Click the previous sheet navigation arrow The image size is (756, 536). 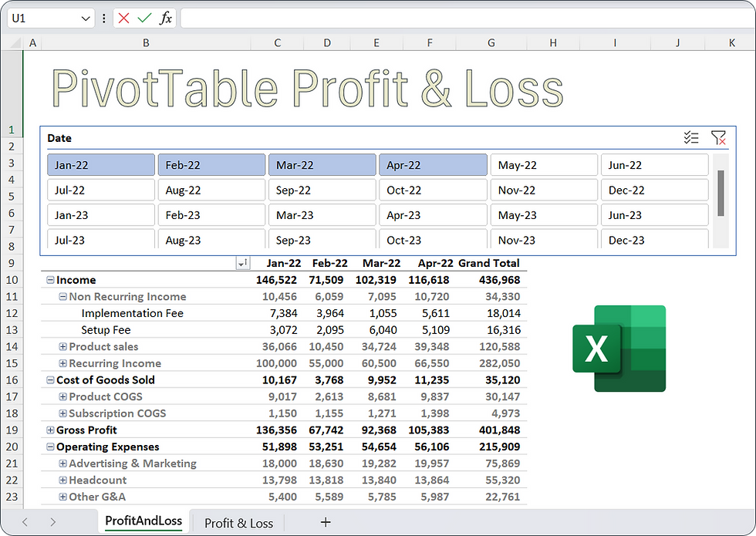(x=25, y=522)
